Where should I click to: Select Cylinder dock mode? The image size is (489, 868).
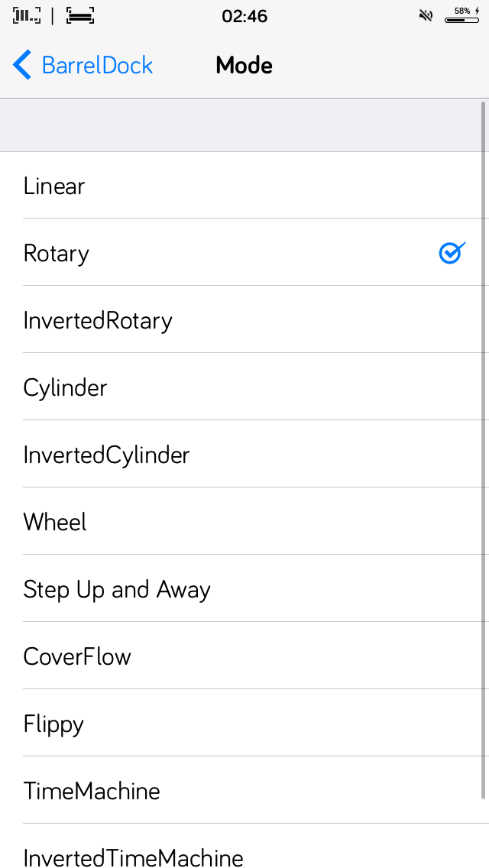click(244, 387)
